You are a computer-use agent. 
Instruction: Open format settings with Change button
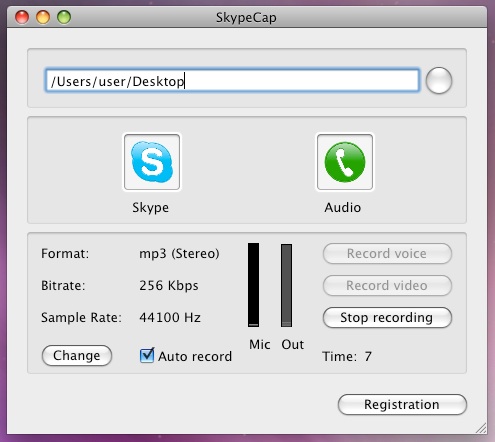point(77,355)
